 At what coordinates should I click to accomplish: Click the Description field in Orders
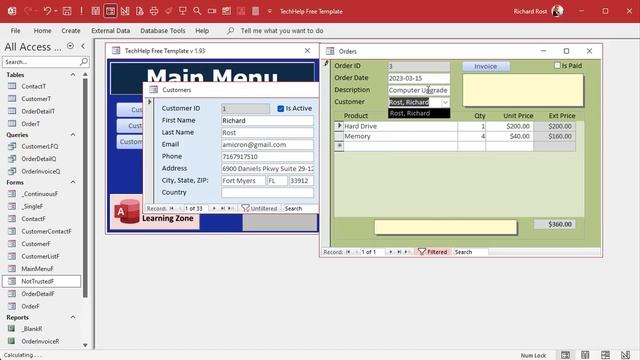tap(419, 90)
